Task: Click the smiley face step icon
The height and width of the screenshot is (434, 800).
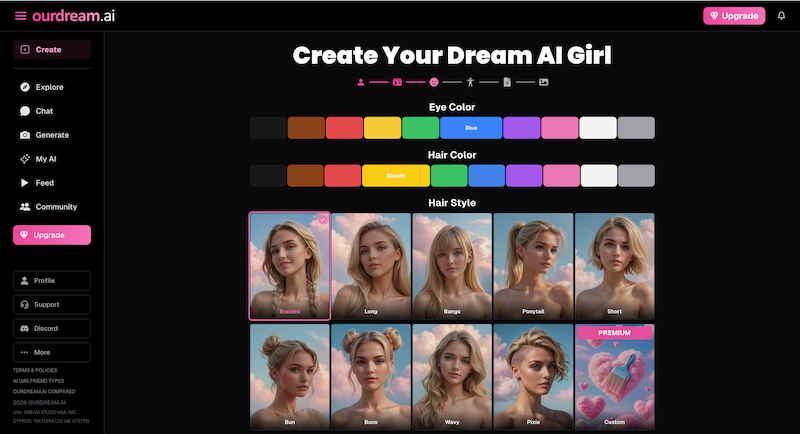Action: coord(434,82)
